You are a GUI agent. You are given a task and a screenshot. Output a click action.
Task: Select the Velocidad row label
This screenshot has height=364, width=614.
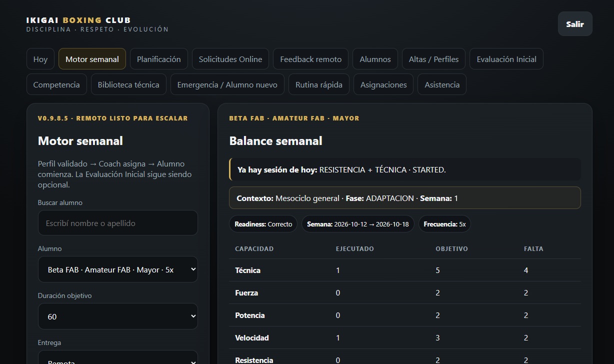[x=252, y=337]
